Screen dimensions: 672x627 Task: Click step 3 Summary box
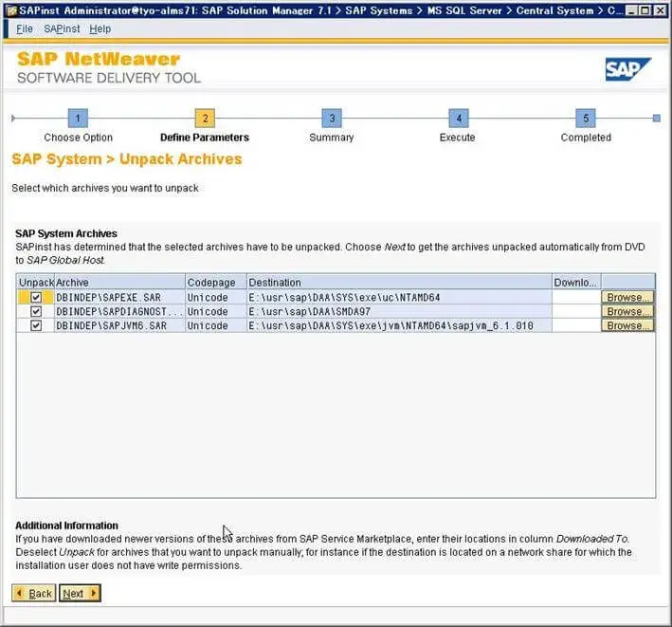point(332,118)
